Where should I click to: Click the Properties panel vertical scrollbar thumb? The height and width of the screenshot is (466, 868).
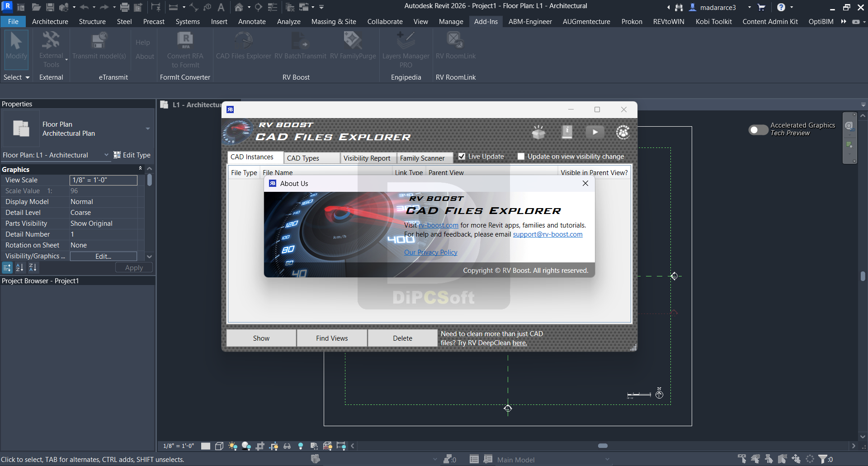pyautogui.click(x=149, y=180)
